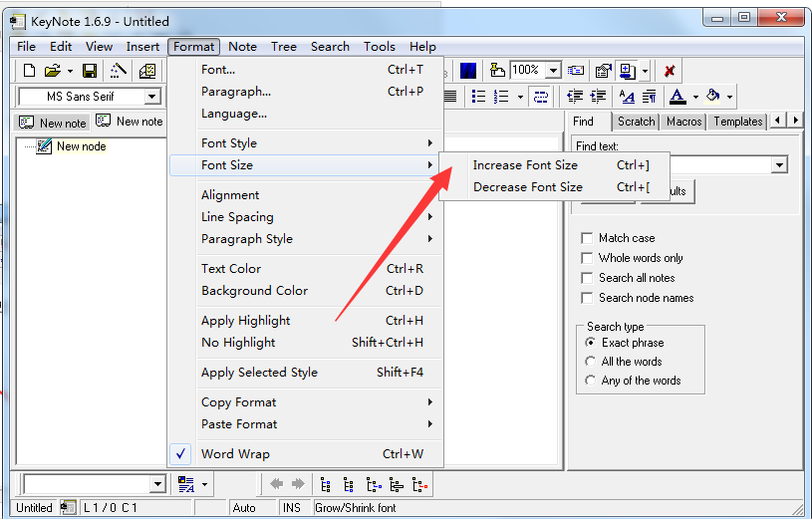This screenshot has width=812, height=519.
Task: Open the style combo box in bottom toolbar
Action: [157, 484]
